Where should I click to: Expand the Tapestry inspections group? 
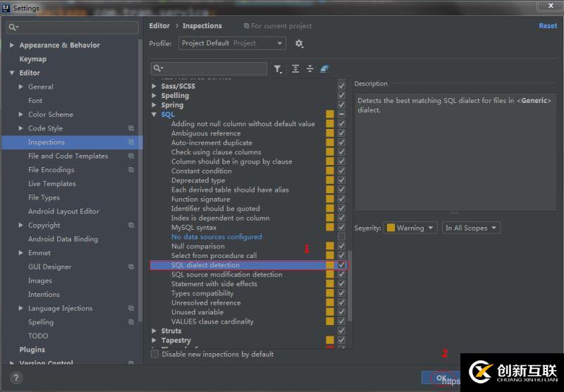(x=154, y=340)
